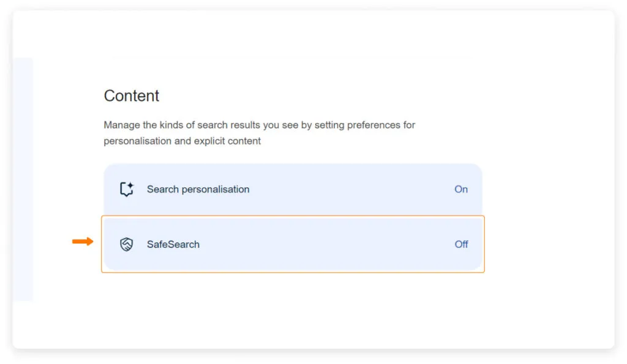The image size is (627, 364).
Task: Select the light blue left sidebar strip
Action: [23, 179]
